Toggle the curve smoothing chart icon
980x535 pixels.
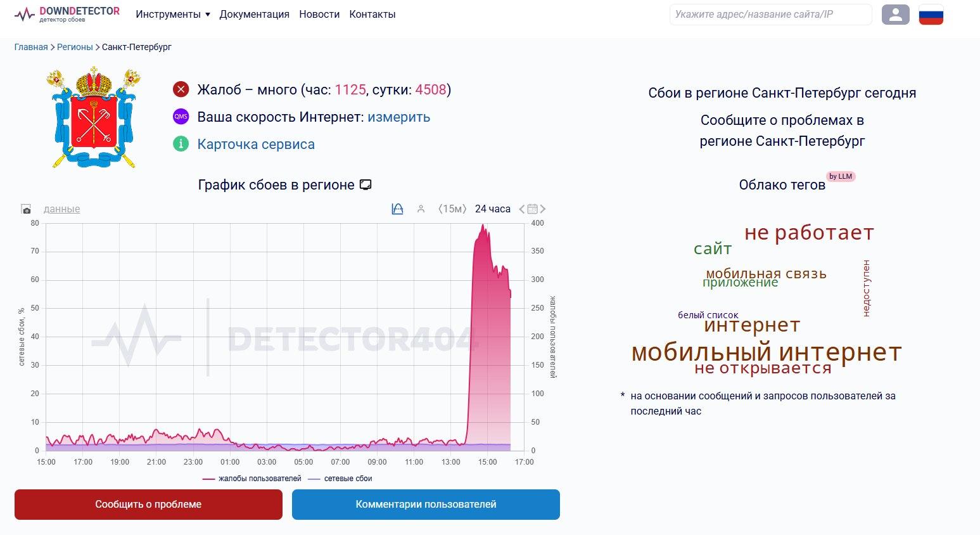[397, 209]
